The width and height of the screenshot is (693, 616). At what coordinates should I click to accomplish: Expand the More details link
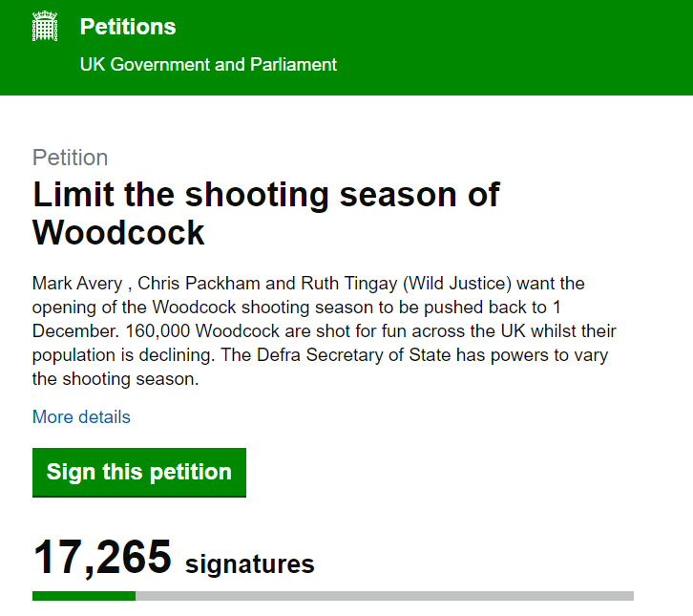[x=81, y=417]
